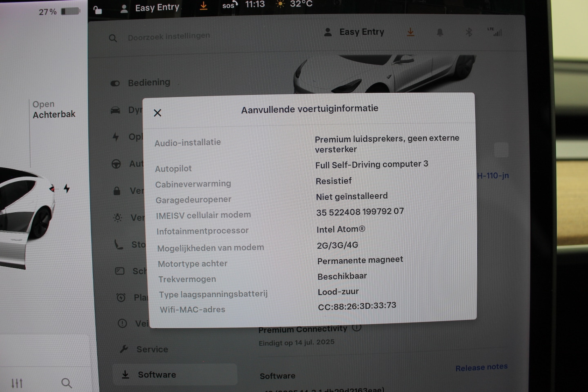Screen dimensions: 588x392
Task: Click the 2G/3G/4G modem value
Action: click(x=338, y=245)
